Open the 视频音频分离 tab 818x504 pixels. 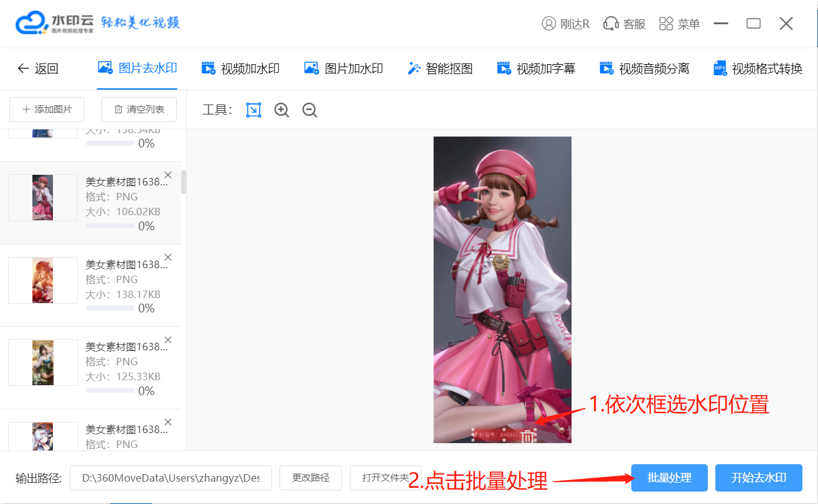click(644, 68)
